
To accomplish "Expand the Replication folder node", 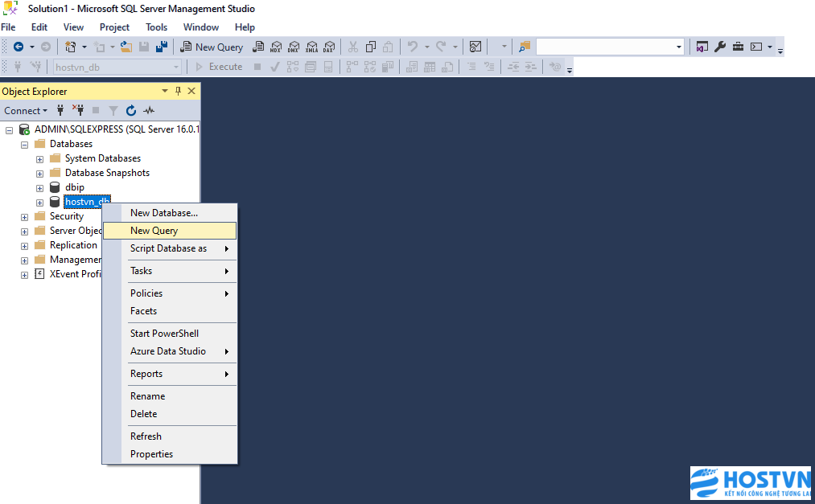I will pos(24,246).
